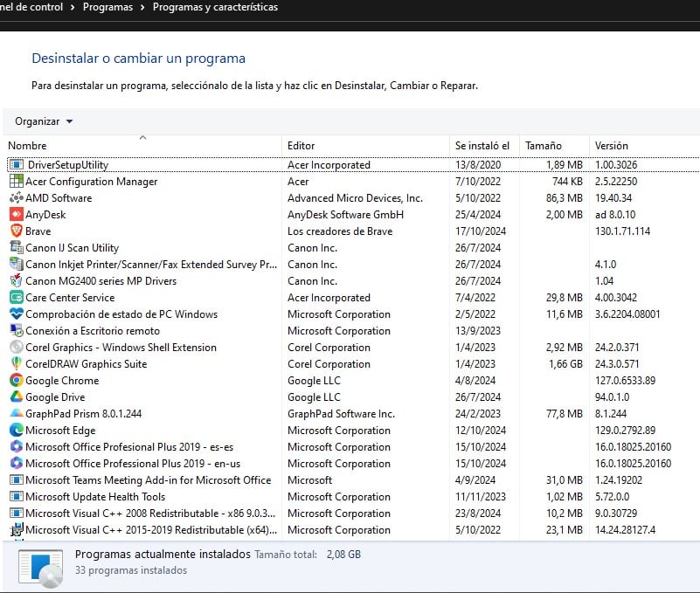Click the AnyDesk Software GmbH editor cell

click(x=345, y=215)
